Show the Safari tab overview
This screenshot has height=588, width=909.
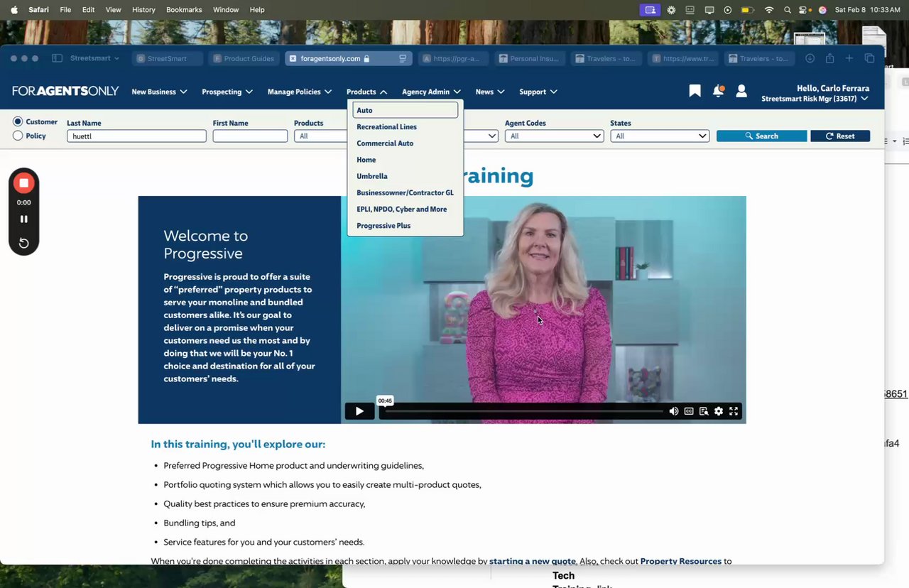869,58
